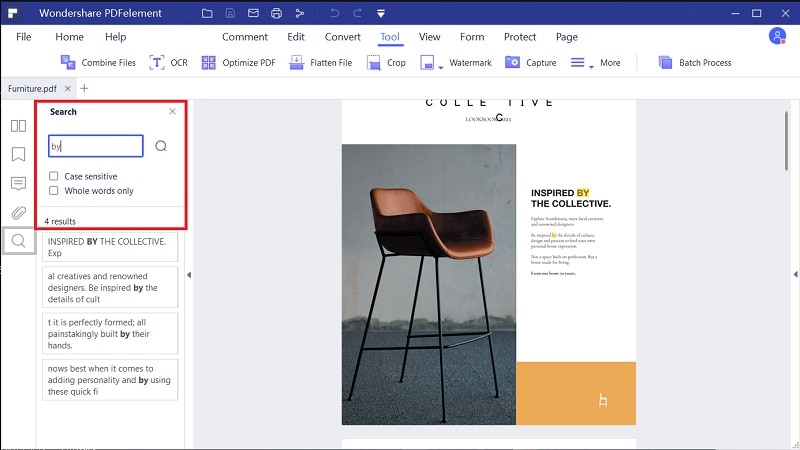Undo last action with the undo arrow

pos(335,13)
